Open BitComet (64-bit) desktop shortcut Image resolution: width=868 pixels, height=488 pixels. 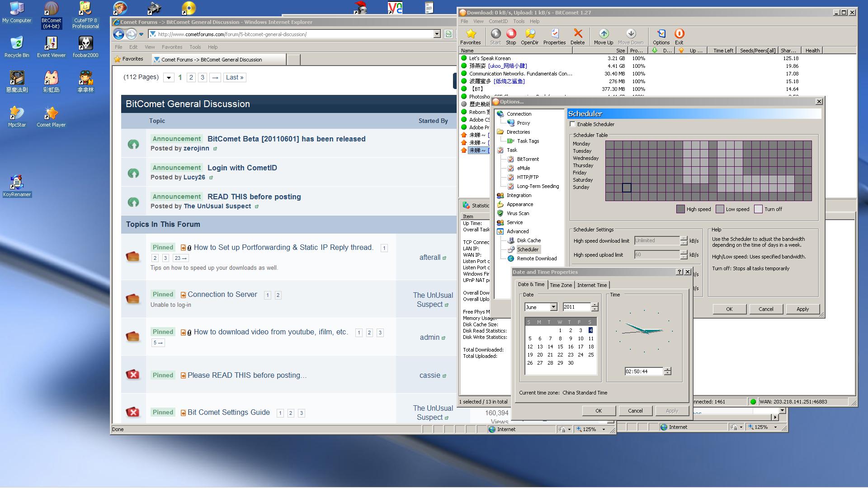click(51, 15)
